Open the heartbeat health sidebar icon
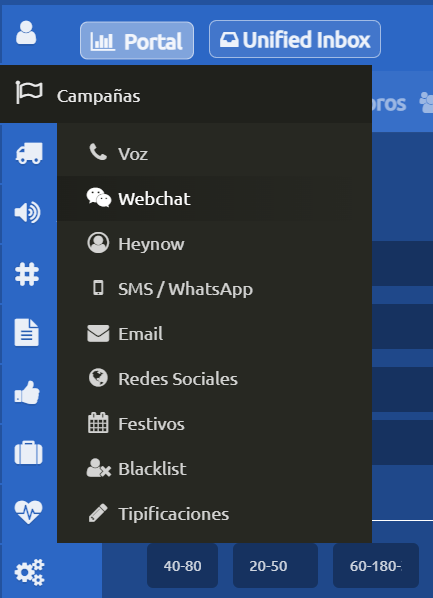 coord(29,512)
